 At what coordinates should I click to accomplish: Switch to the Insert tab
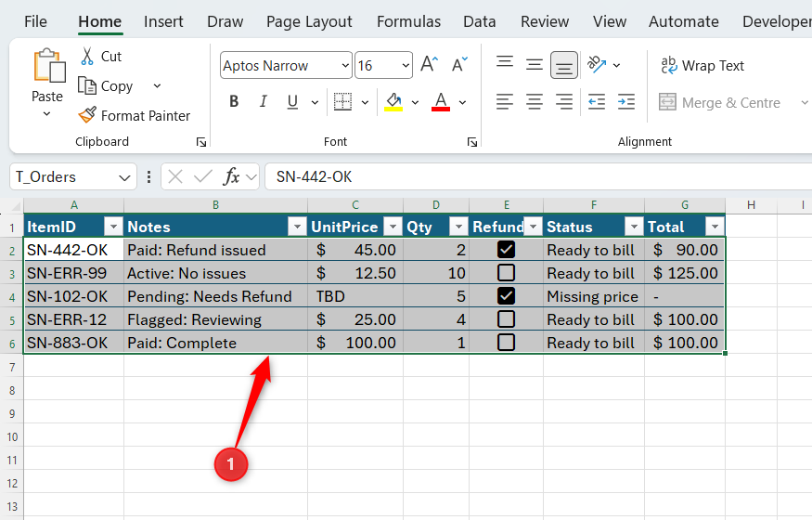point(163,21)
